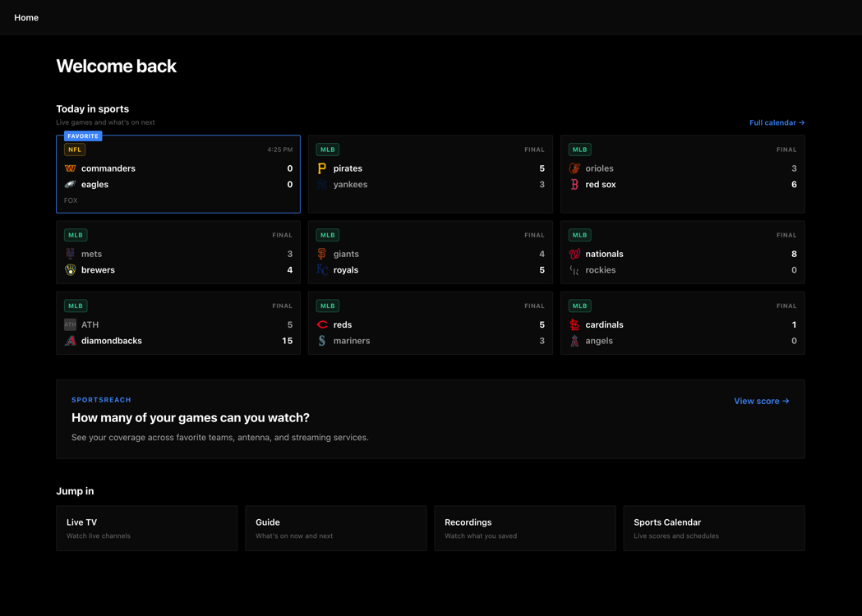The width and height of the screenshot is (862, 616).
Task: Click the MLB badge on orioles game
Action: tap(580, 149)
